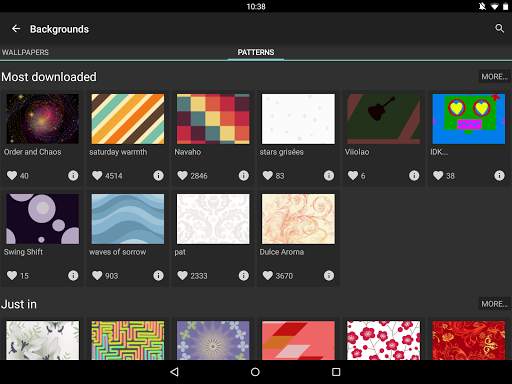The width and height of the screenshot is (512, 384).
Task: Open search with the magnifier icon
Action: [499, 29]
